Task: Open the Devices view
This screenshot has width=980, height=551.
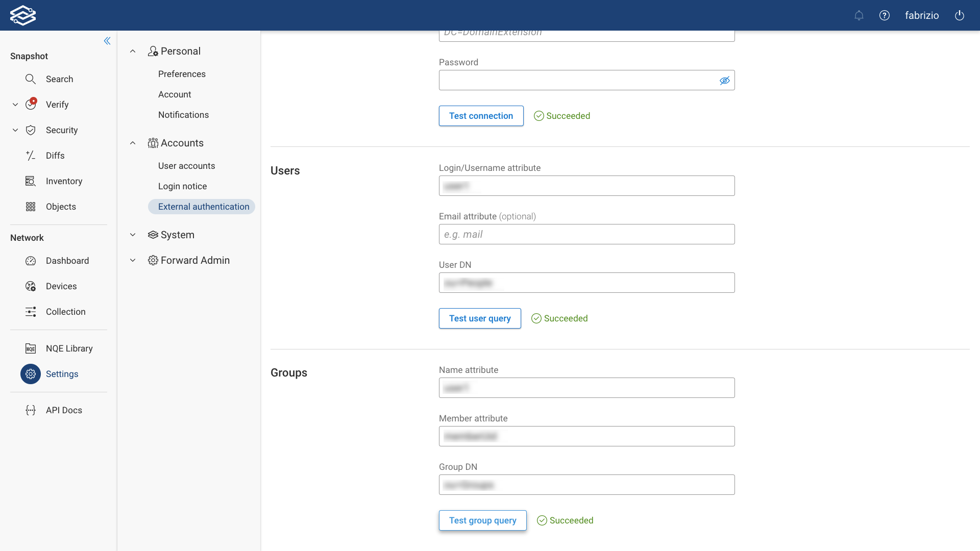Action: [x=61, y=286]
